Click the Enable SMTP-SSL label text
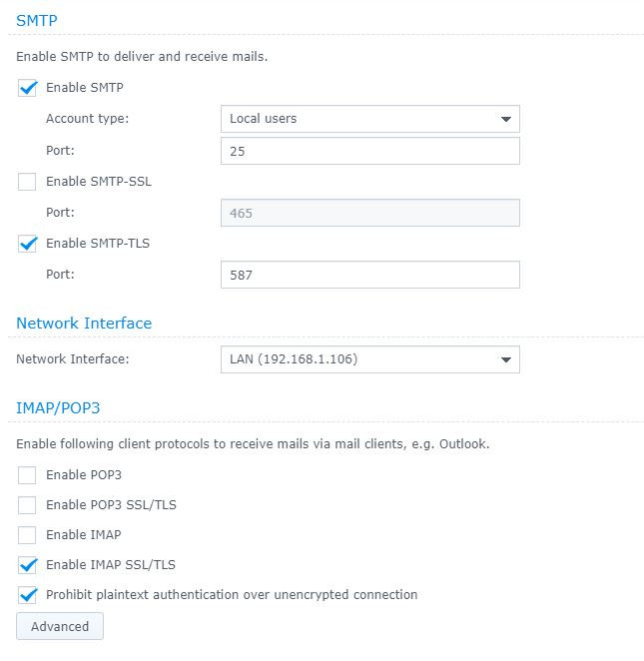Image resolution: width=644 pixels, height=661 pixels. click(99, 182)
